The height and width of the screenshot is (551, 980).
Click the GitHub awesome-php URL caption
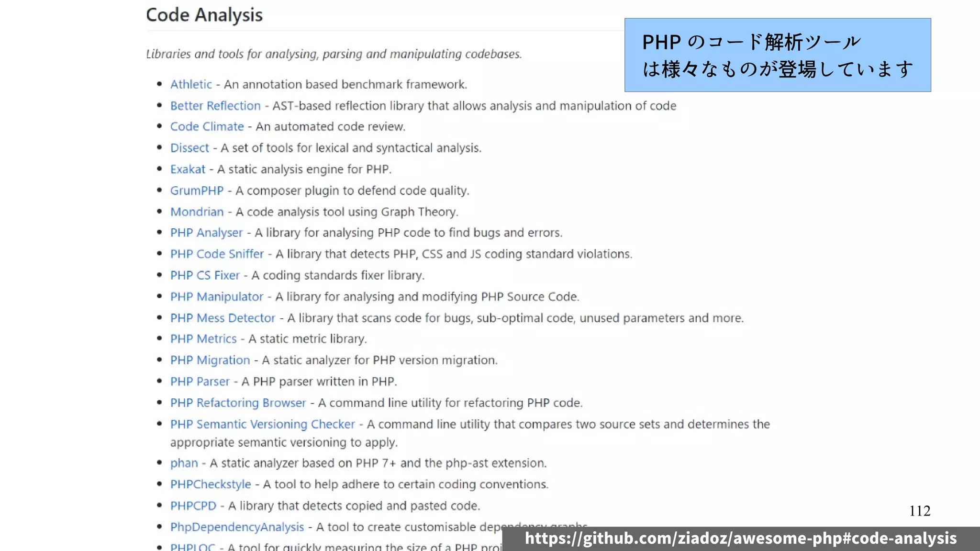point(741,538)
